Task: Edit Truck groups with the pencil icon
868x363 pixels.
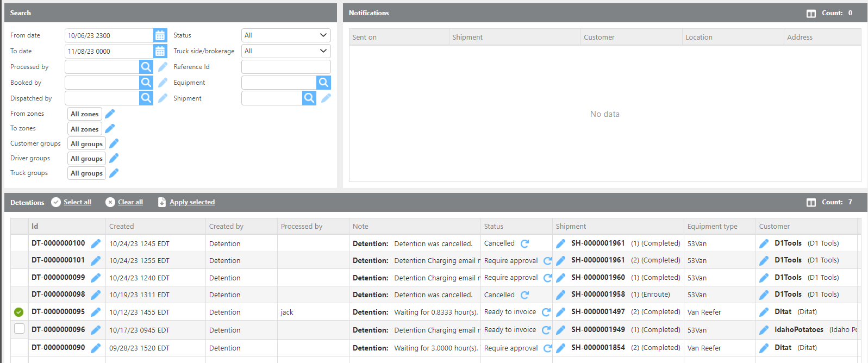Action: coord(114,173)
